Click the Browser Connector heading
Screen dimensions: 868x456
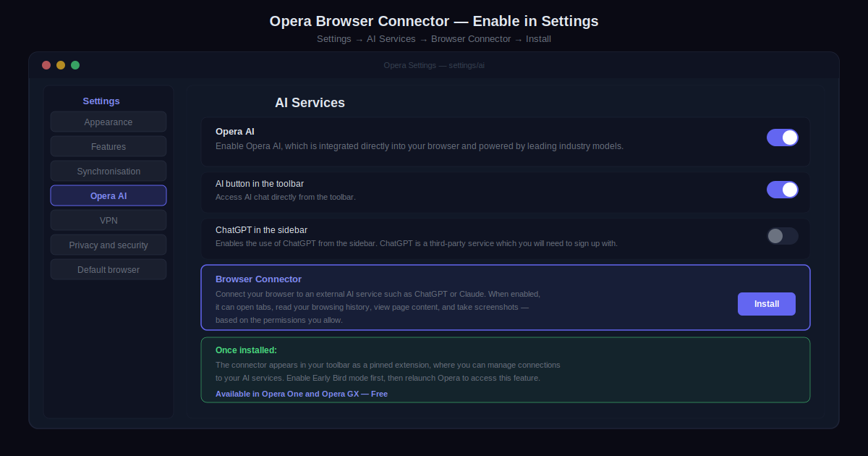[x=258, y=279]
